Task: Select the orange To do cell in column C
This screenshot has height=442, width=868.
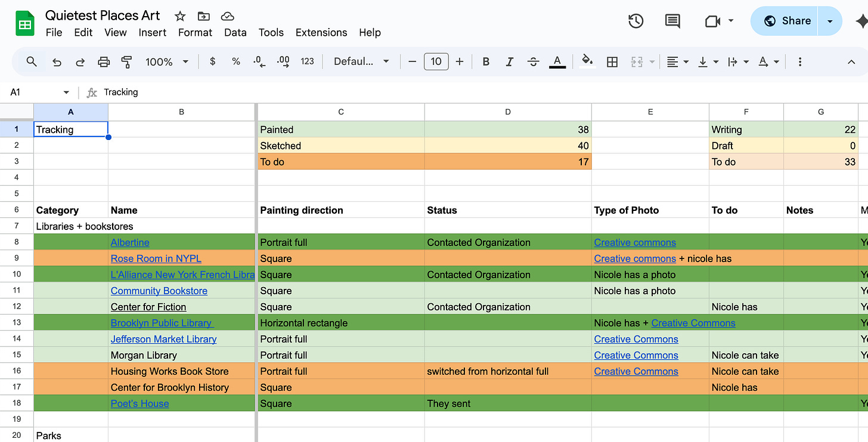Action: click(x=341, y=162)
